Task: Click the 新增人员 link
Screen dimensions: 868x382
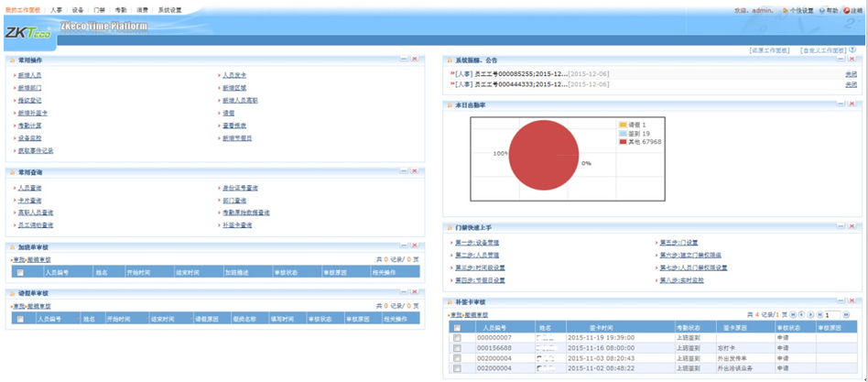Action: (x=29, y=74)
